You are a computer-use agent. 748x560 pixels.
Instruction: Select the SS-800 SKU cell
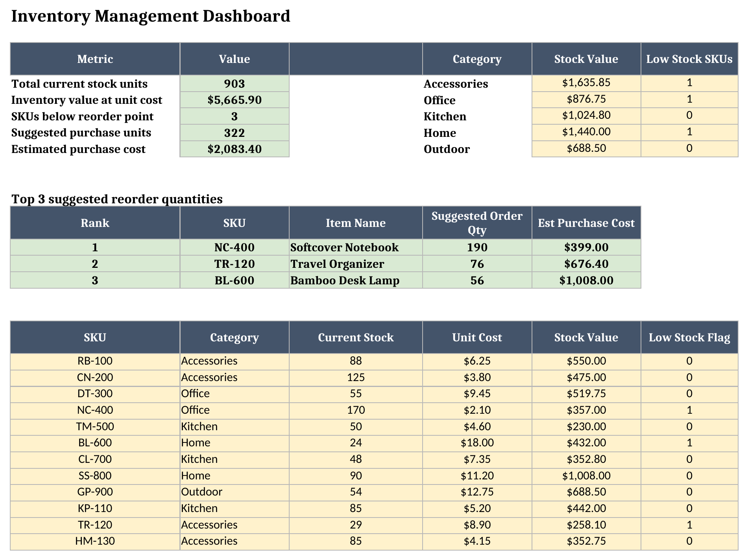click(x=95, y=476)
